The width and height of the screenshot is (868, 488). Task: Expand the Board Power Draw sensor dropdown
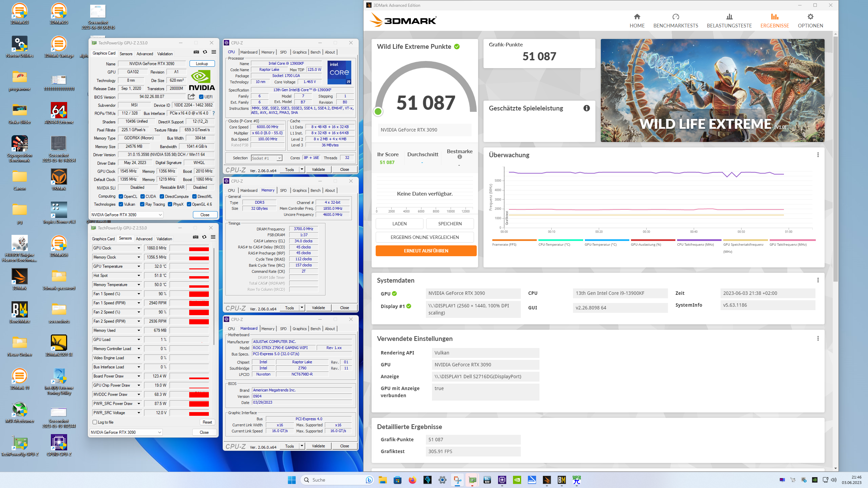139,376
